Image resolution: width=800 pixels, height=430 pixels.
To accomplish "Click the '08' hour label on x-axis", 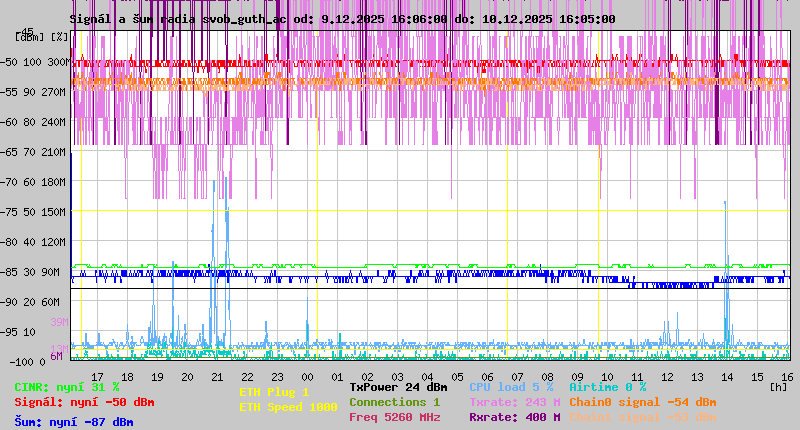I will pos(547,377).
